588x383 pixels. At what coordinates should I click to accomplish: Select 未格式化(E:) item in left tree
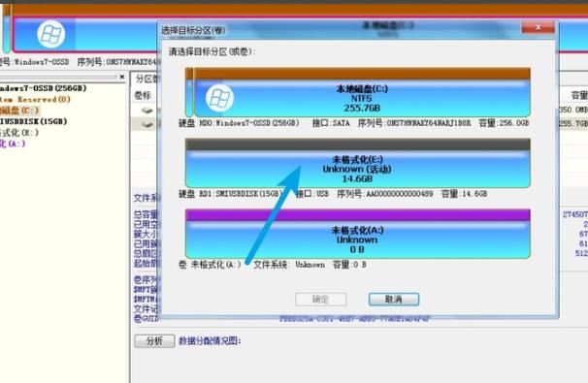tap(19, 132)
